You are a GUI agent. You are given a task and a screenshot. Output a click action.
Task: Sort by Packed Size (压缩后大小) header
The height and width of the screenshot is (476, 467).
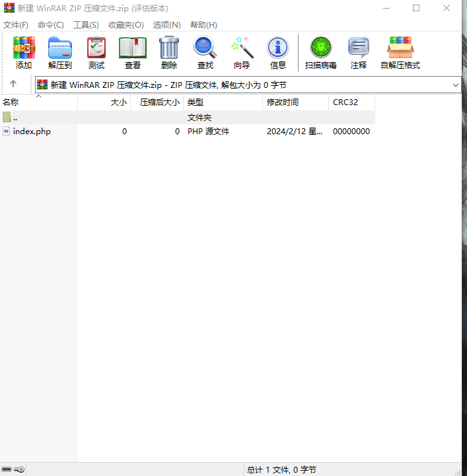(x=157, y=102)
